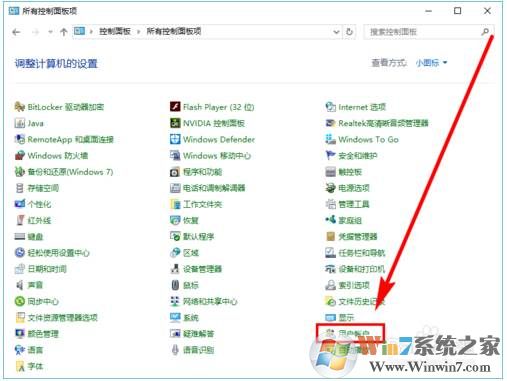The width and height of the screenshot is (507, 381).
Task: Open 索引选项
Action: click(x=347, y=285)
